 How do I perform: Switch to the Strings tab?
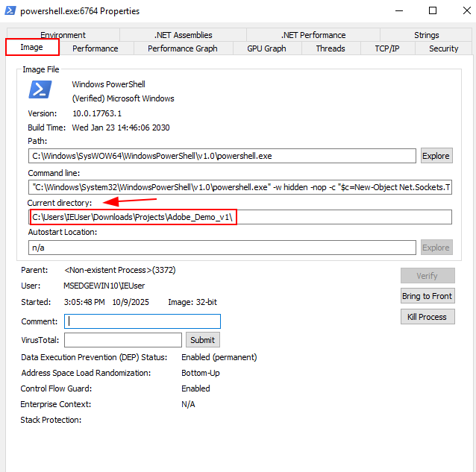(426, 35)
